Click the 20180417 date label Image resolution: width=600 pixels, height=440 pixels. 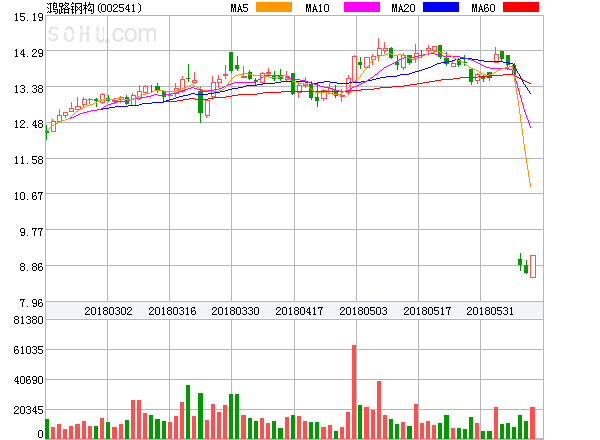pyautogui.click(x=299, y=311)
